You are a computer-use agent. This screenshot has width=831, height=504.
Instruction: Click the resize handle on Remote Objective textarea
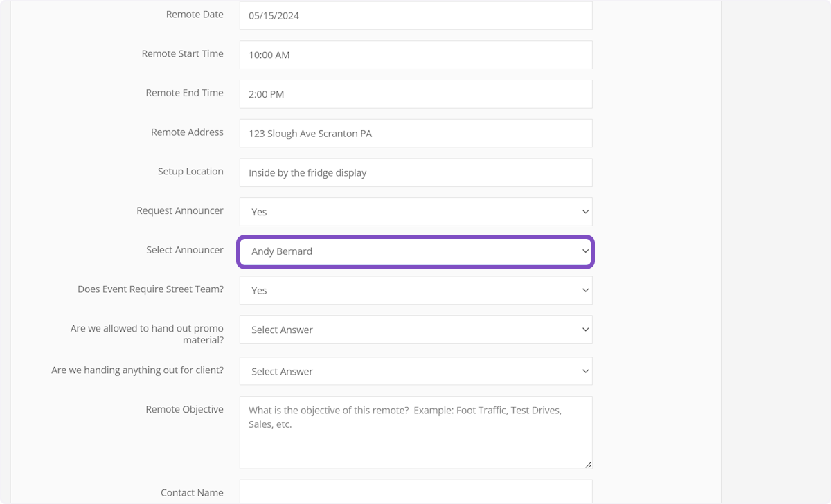click(x=589, y=464)
